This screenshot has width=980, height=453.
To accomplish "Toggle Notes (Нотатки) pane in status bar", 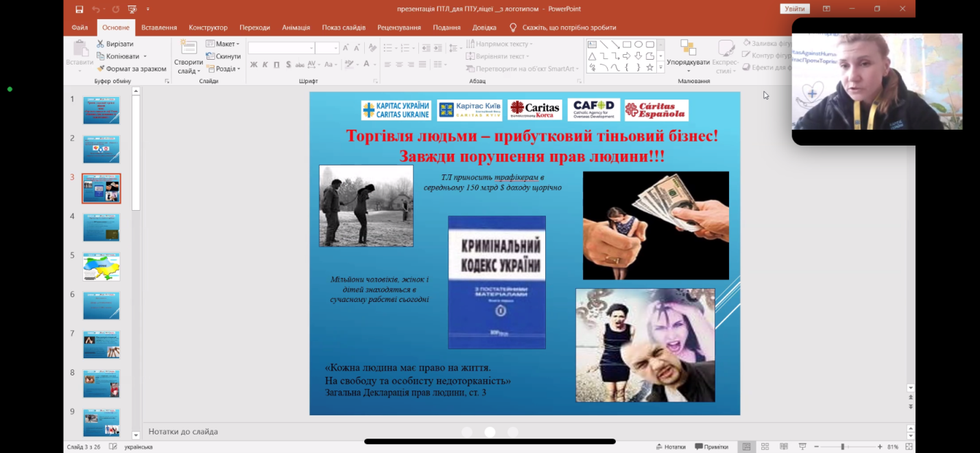I will [x=669, y=447].
